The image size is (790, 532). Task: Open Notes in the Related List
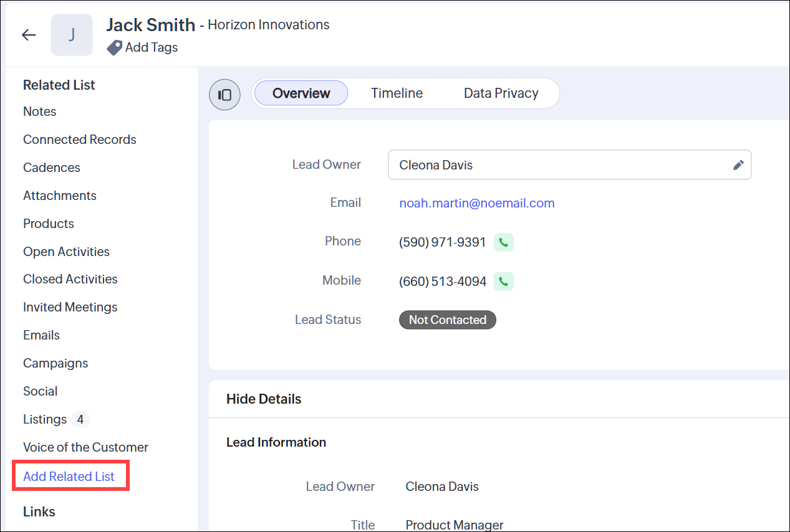tap(40, 112)
